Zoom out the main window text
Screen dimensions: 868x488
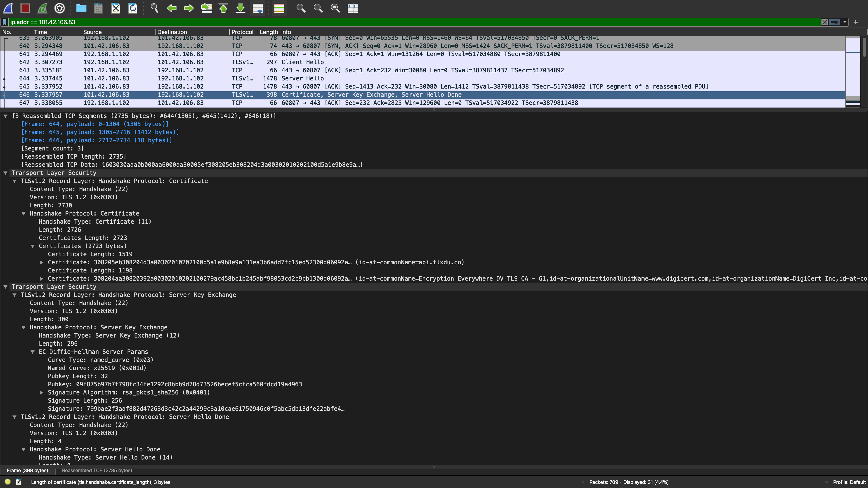(x=318, y=8)
